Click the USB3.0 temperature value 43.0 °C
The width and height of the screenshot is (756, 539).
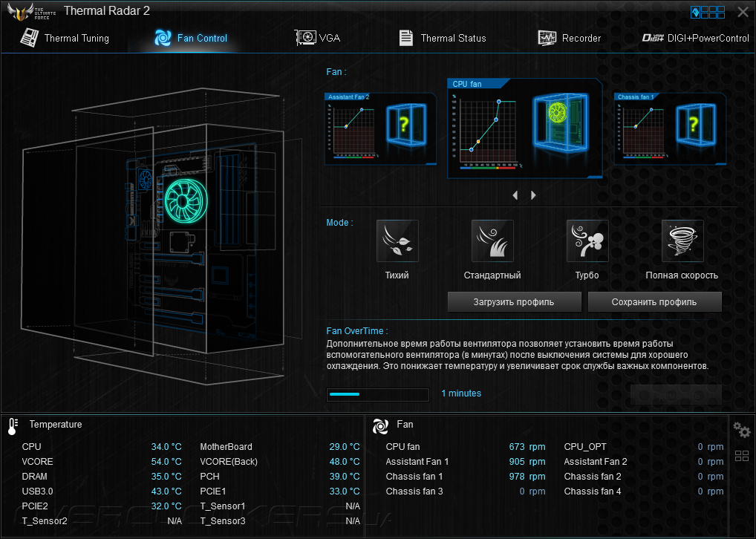(x=166, y=491)
